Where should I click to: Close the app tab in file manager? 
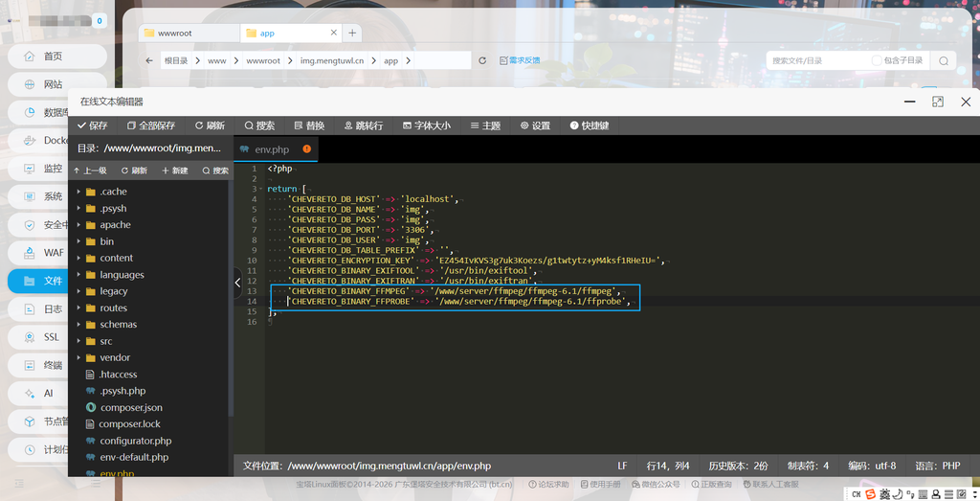(x=334, y=33)
